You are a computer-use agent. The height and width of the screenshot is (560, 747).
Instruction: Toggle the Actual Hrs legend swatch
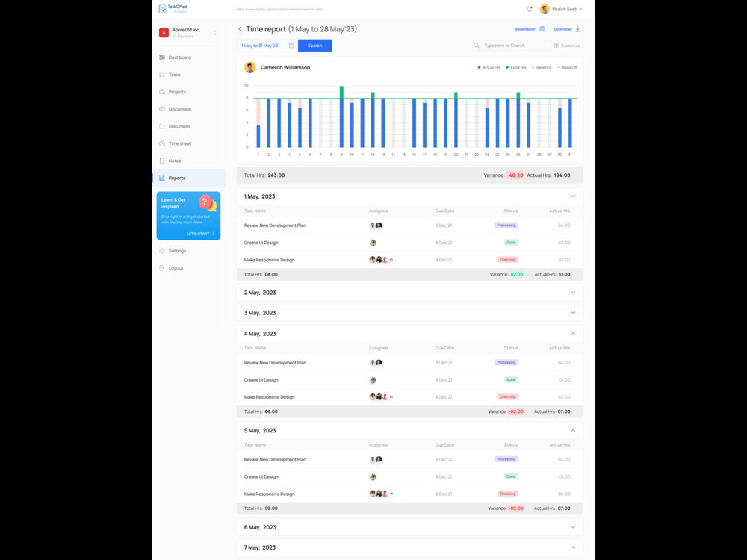(480, 68)
